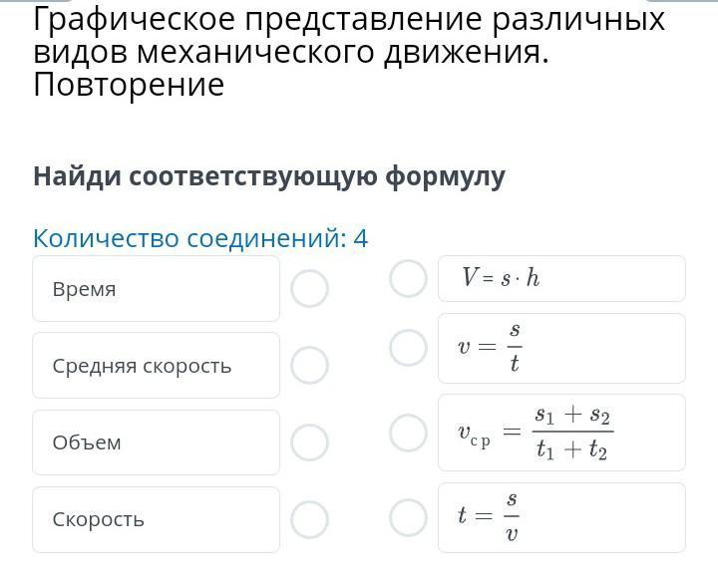
Task: Select the connector circle next to Средняя скорость
Action: point(309,366)
